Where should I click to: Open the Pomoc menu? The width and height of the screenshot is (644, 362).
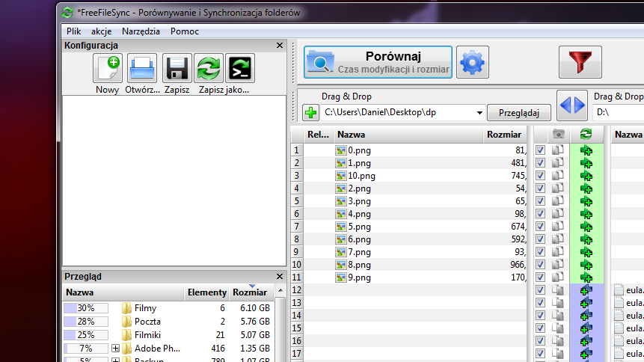[x=185, y=31]
